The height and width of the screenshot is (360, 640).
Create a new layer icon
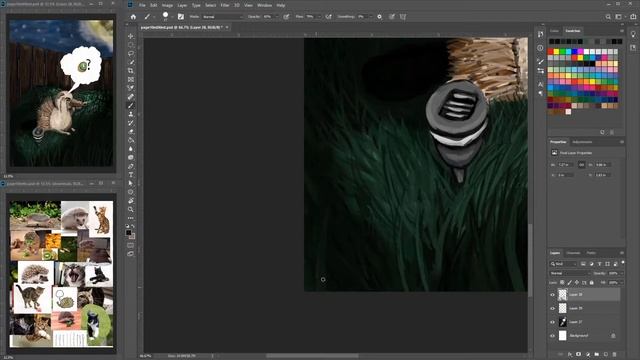pyautogui.click(x=606, y=354)
